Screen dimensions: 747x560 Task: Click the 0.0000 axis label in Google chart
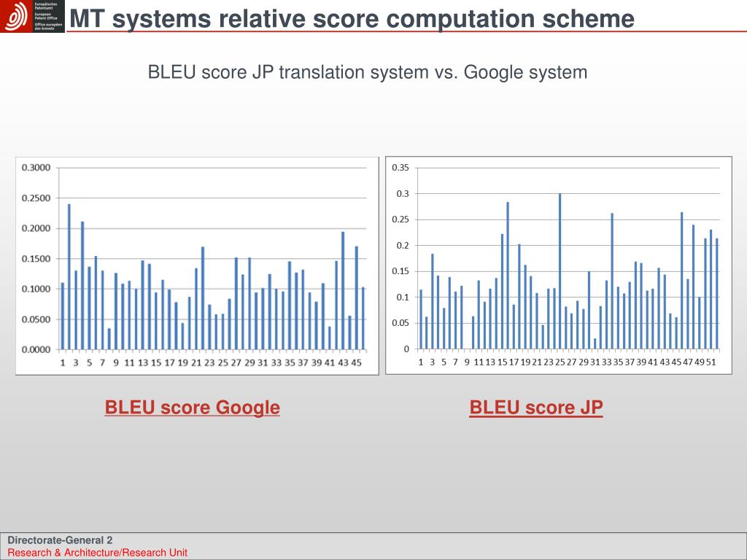pos(36,349)
